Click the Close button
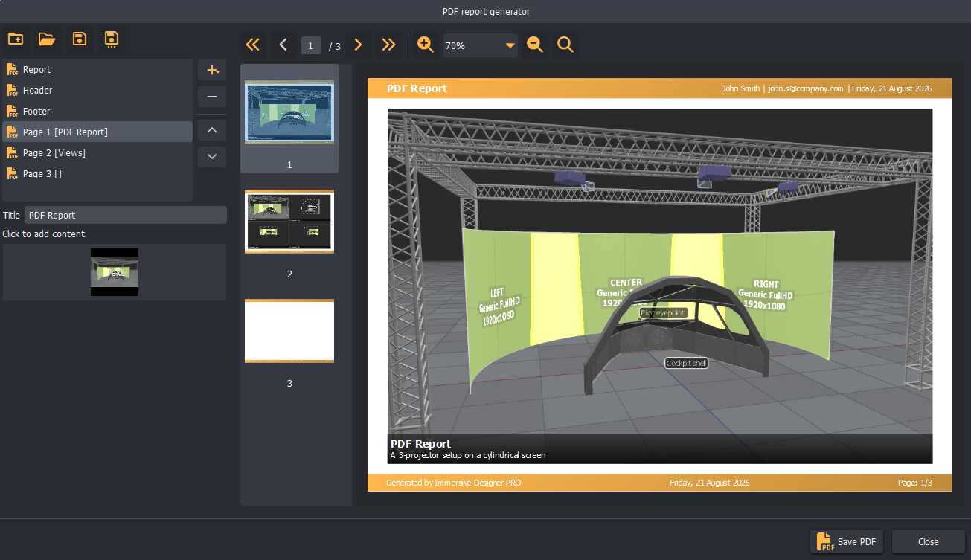This screenshot has width=971, height=560. pyautogui.click(x=929, y=541)
